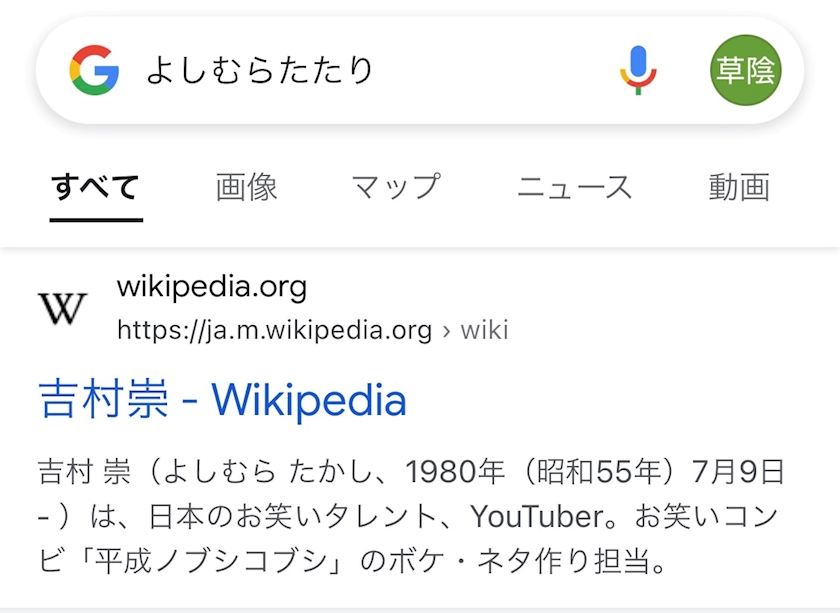
Task: Show ニュース results
Action: [x=574, y=187]
